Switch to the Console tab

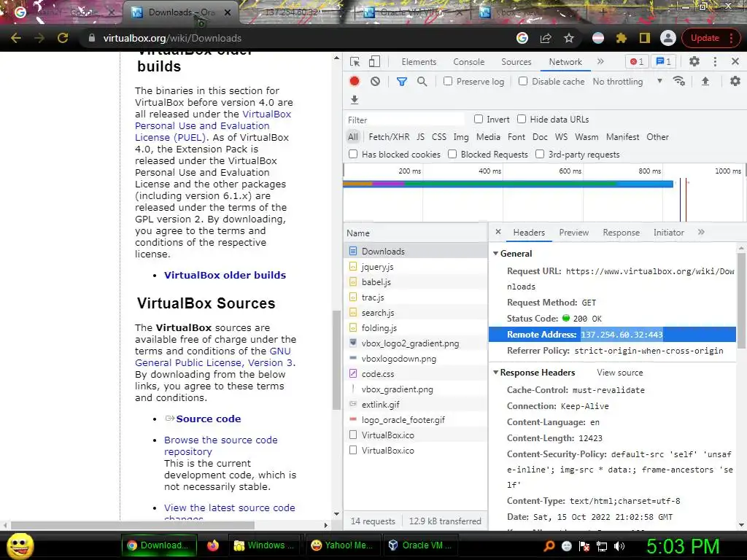469,62
